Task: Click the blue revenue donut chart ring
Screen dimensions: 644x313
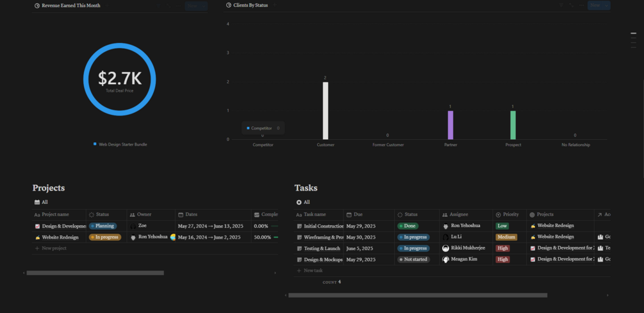Action: [120, 46]
